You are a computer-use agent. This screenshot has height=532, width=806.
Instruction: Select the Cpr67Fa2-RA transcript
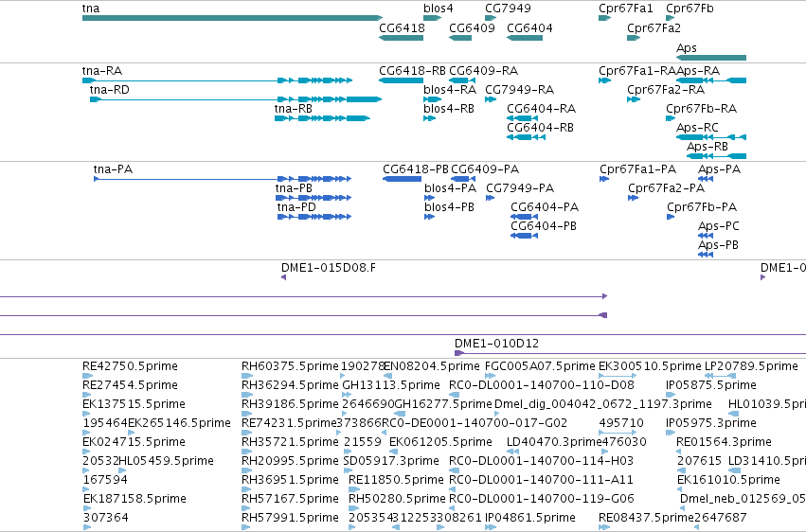(634, 99)
